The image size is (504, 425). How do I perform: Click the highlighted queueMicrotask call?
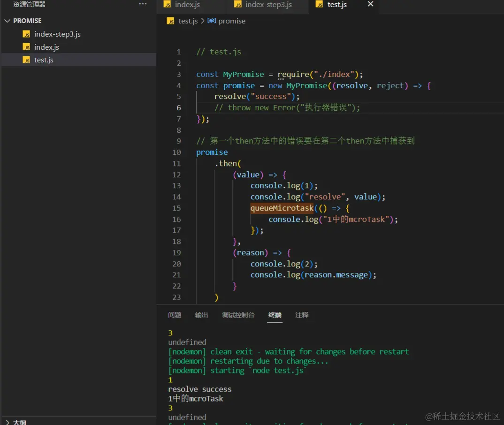pyautogui.click(x=282, y=208)
